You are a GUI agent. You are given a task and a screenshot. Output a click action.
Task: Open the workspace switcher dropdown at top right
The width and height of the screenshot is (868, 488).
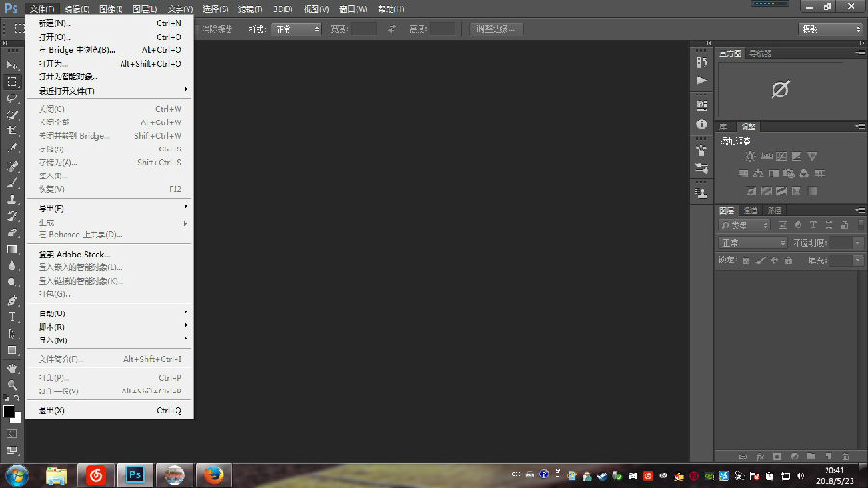[x=830, y=29]
